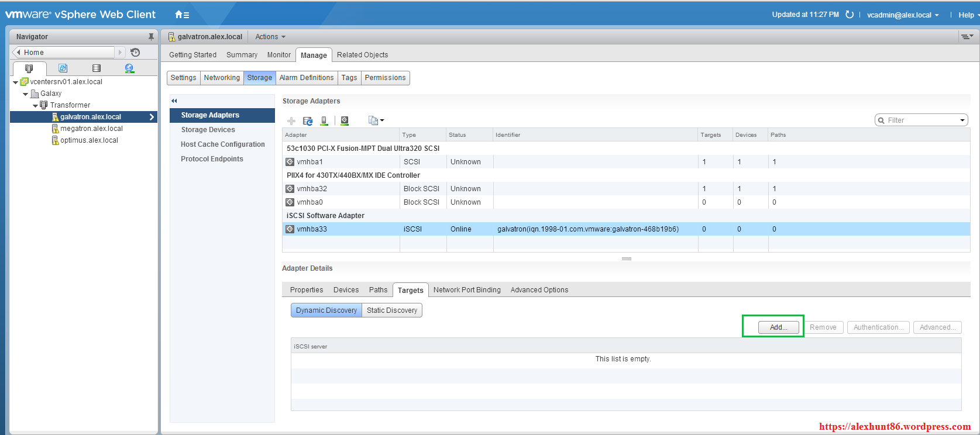Click into the adapter Filter field
980x435 pixels.
point(921,120)
